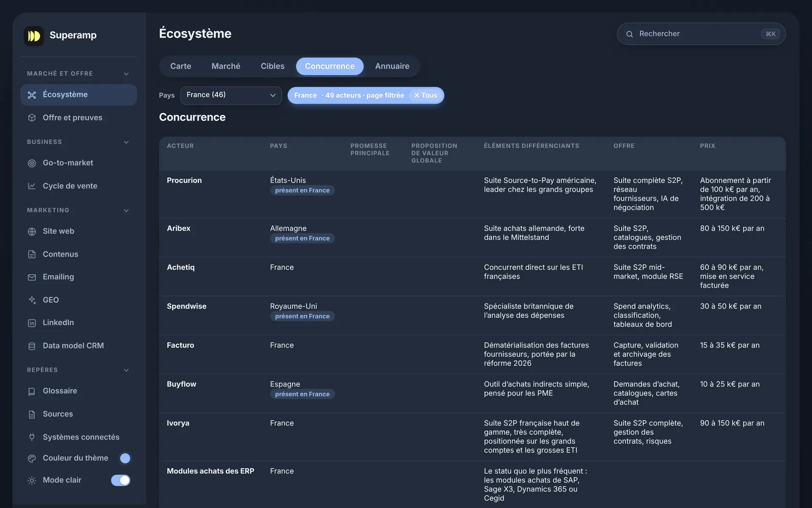Click the Mode clair sun icon
This screenshot has width=812, height=508.
tap(32, 480)
